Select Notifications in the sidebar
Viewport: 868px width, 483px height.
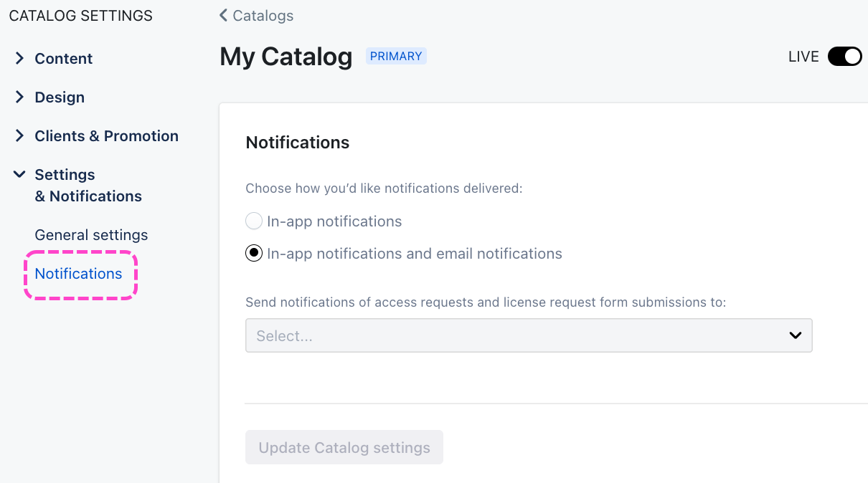coord(78,274)
